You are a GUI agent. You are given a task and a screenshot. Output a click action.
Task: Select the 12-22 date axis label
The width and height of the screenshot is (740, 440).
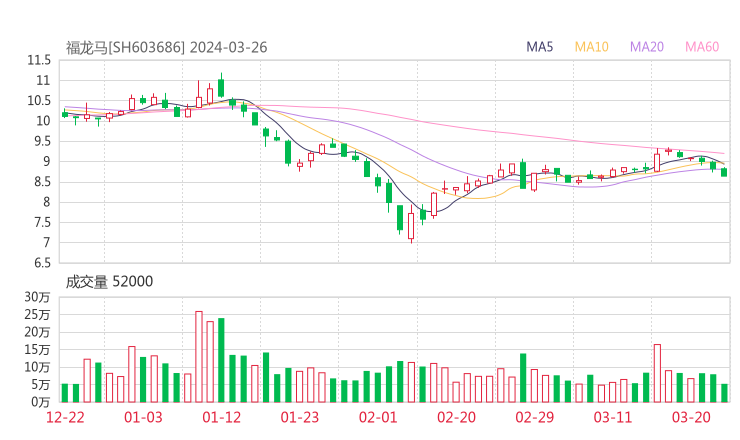coord(65,417)
